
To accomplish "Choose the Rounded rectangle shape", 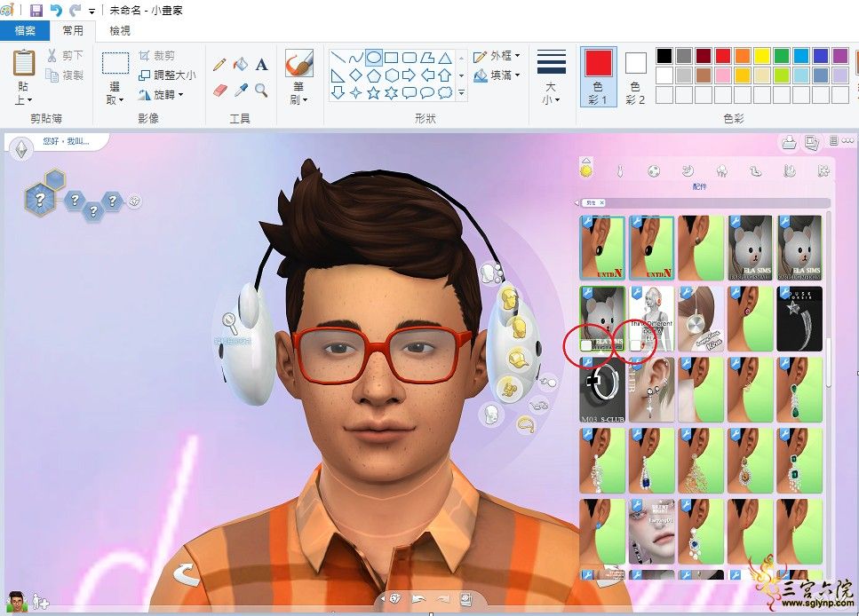I will pyautogui.click(x=410, y=58).
